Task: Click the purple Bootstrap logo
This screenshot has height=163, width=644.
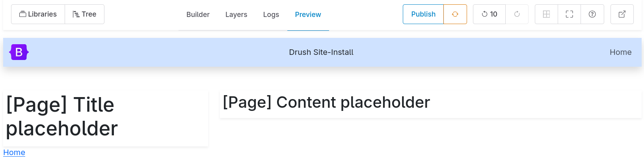Action: click(19, 52)
